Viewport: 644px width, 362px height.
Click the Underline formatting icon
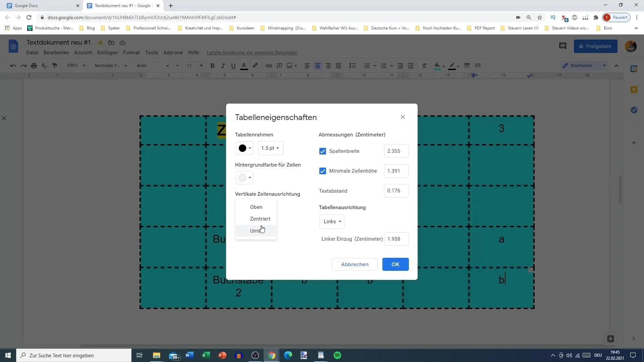[x=233, y=65]
